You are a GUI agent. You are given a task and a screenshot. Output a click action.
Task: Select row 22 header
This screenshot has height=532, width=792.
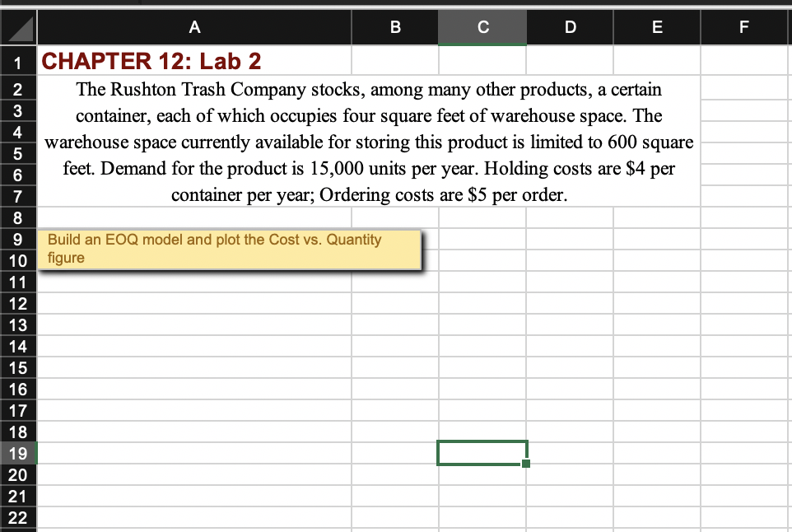[x=18, y=518]
